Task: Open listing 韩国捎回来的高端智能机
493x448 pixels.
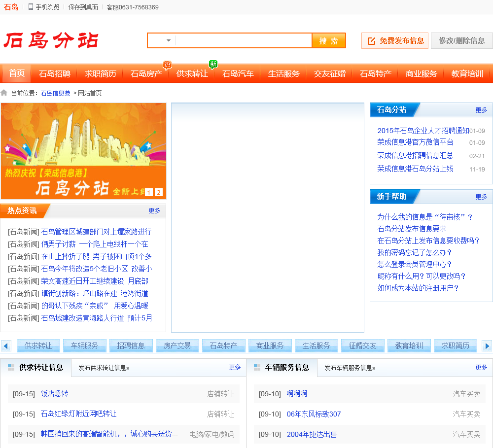Action: [109, 434]
